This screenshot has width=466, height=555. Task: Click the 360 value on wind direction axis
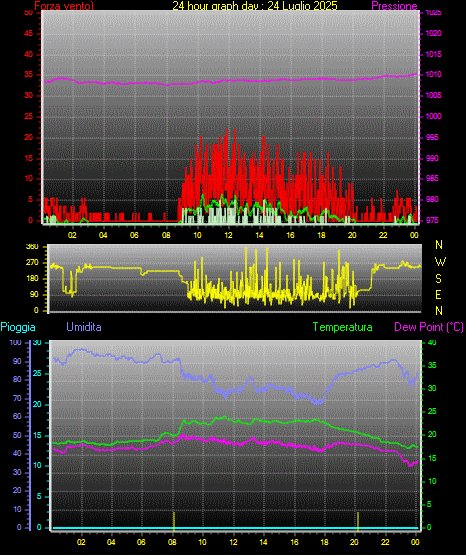tap(32, 247)
